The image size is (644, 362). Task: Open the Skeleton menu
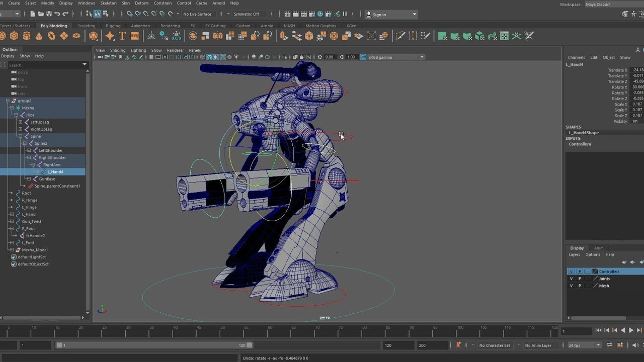point(108,3)
